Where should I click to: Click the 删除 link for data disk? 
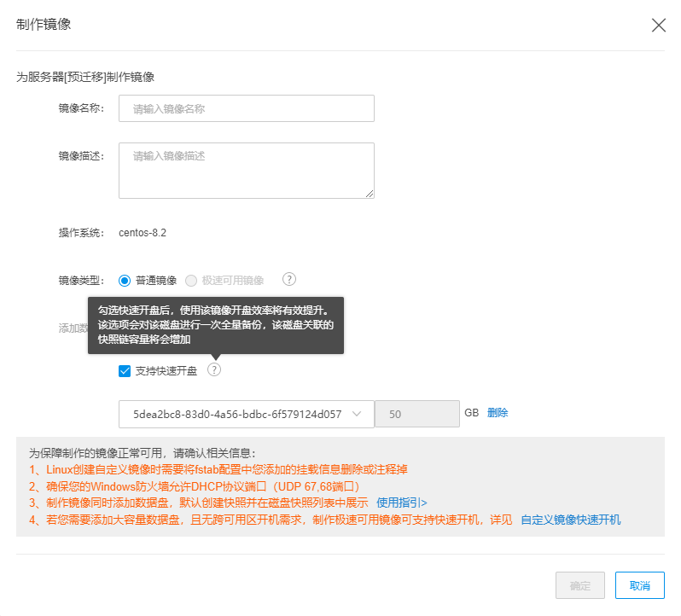(x=498, y=413)
